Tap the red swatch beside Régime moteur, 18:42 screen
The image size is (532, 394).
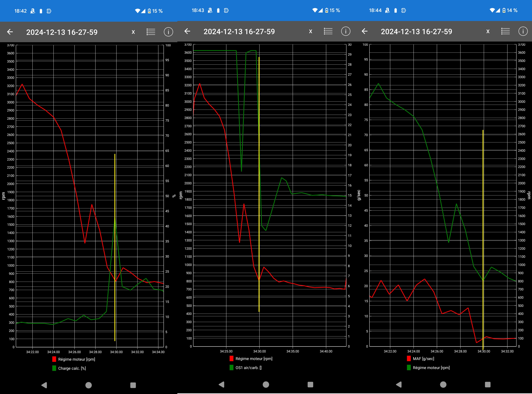click(54, 359)
